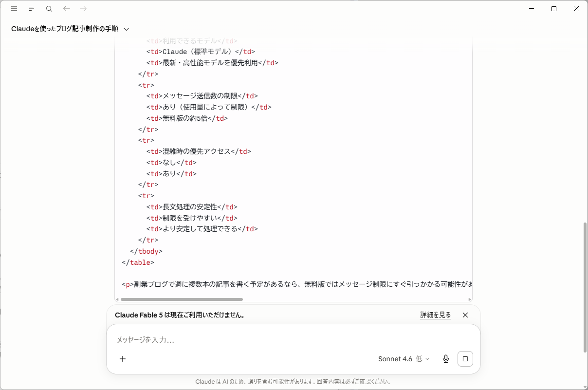Click the code line 最新・高性能モデルを優先利用

click(212, 63)
